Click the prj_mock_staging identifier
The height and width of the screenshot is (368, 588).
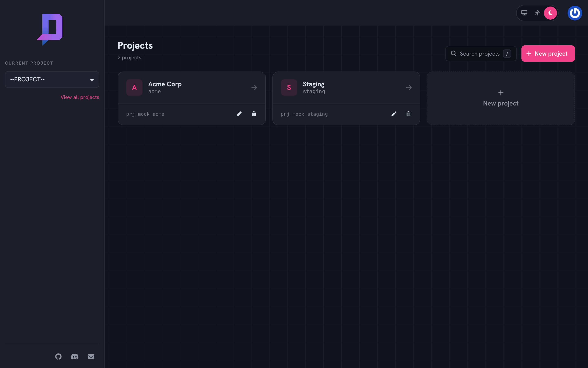tap(304, 114)
